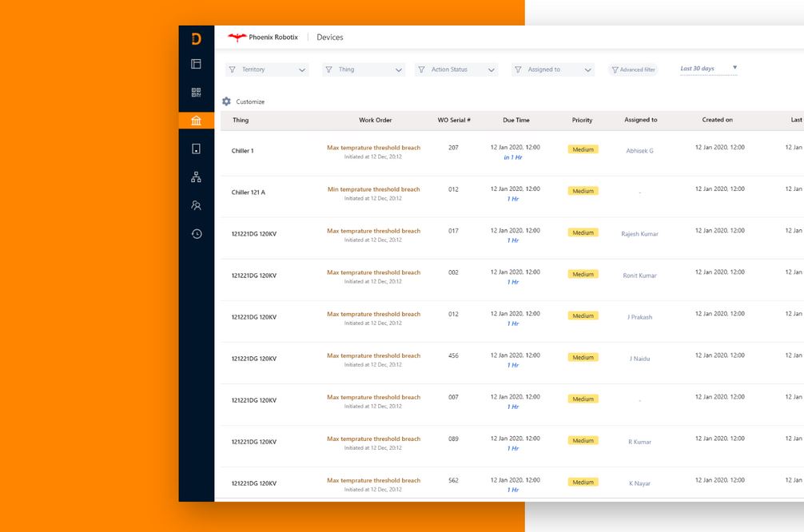
Task: Expand the Territory filter dropdown
Action: pyautogui.click(x=267, y=69)
